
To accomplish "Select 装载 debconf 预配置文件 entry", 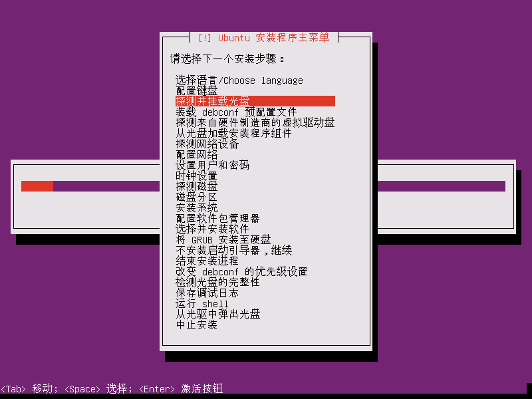I will tap(236, 112).
